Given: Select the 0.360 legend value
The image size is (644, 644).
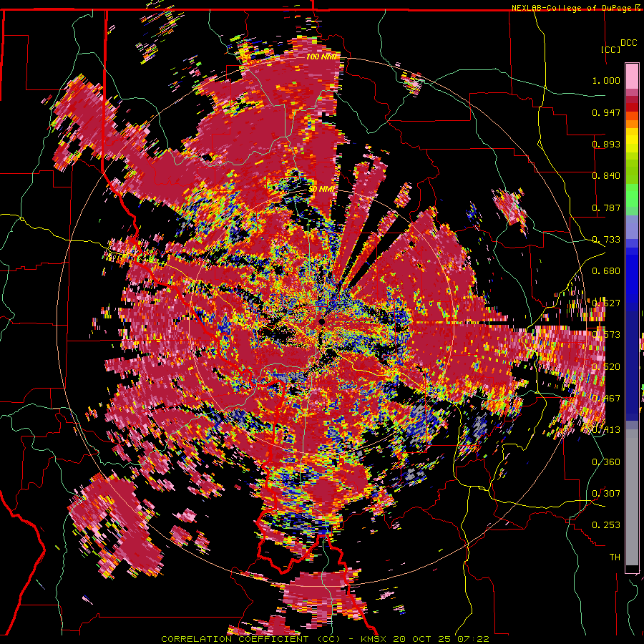Looking at the screenshot, I should pos(606,462).
